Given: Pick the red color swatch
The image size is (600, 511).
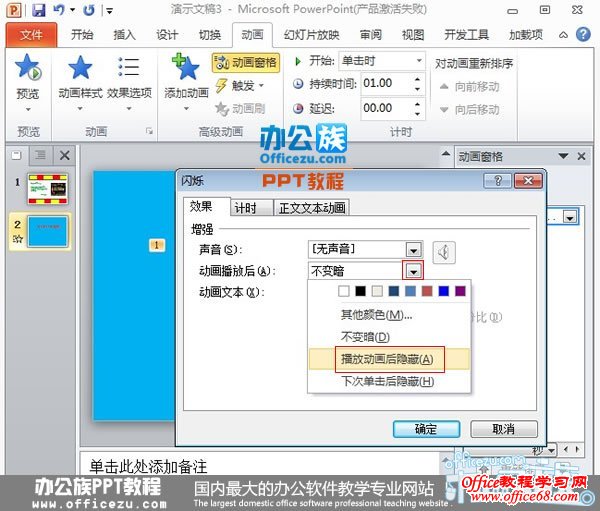Looking at the screenshot, I should pos(427,291).
